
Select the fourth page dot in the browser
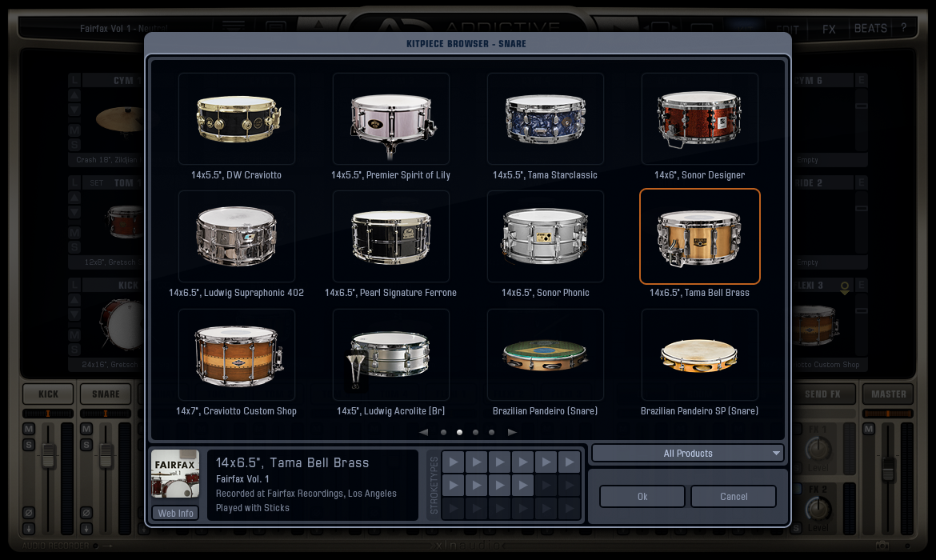tap(491, 432)
